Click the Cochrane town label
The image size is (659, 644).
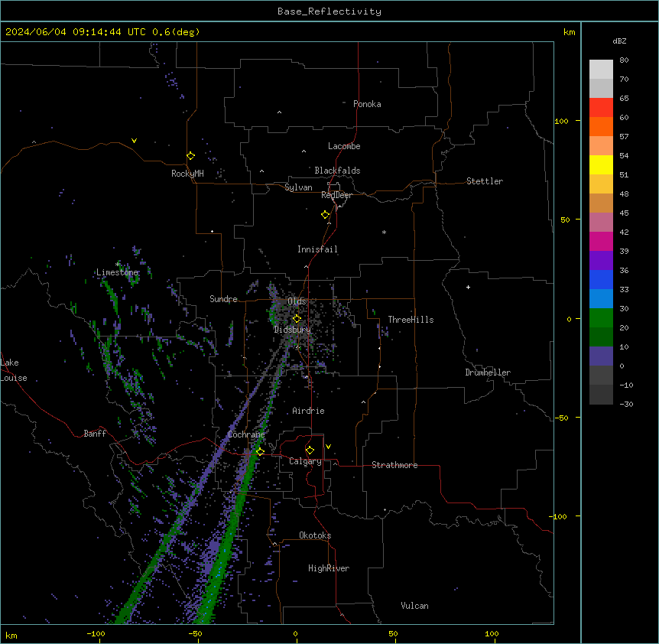[x=246, y=434]
